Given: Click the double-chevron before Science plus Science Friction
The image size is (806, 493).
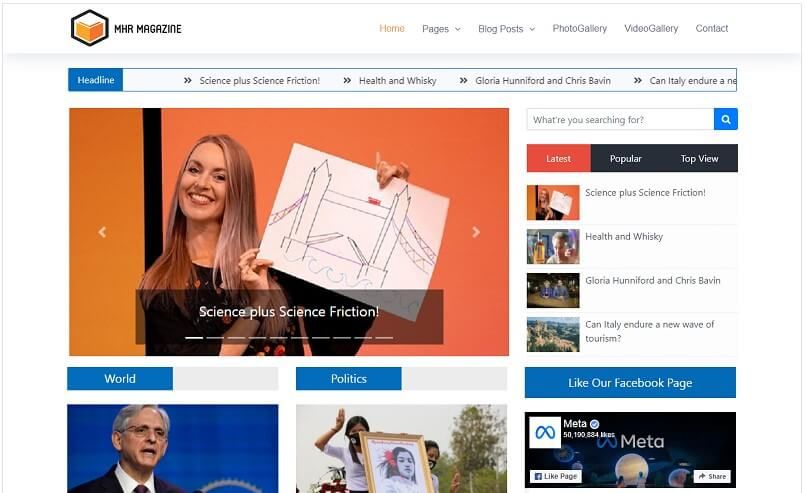Looking at the screenshot, I should pyautogui.click(x=188, y=81).
